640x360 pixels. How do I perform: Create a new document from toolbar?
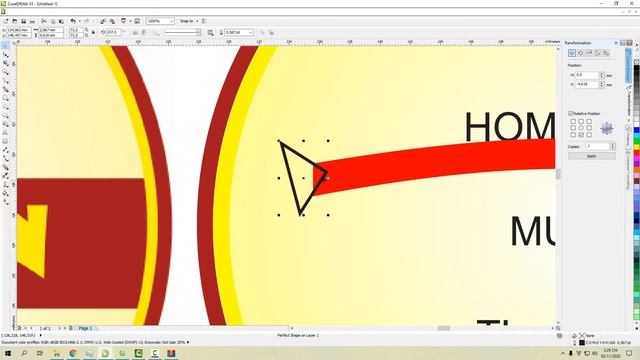coord(6,21)
